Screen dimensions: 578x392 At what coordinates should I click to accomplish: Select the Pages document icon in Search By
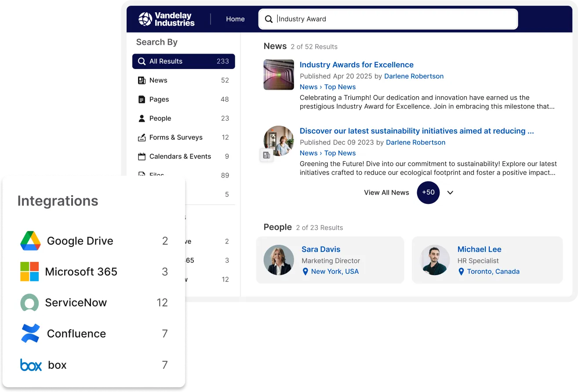tap(142, 99)
